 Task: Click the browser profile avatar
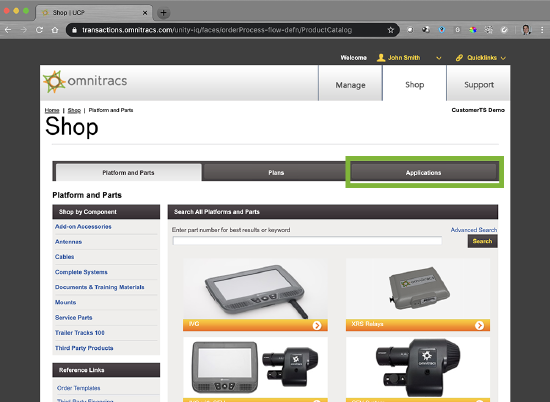[526, 30]
